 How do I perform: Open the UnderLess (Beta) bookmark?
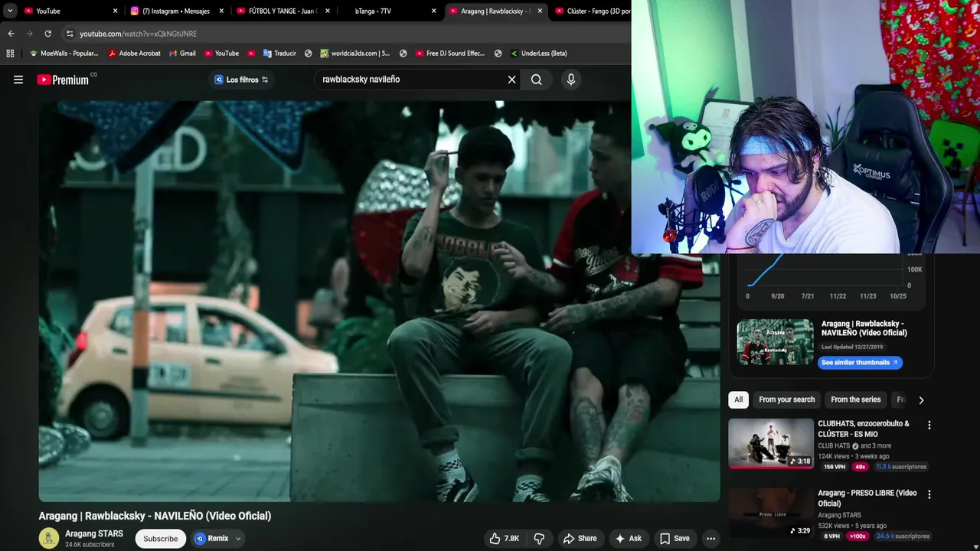pos(538,54)
